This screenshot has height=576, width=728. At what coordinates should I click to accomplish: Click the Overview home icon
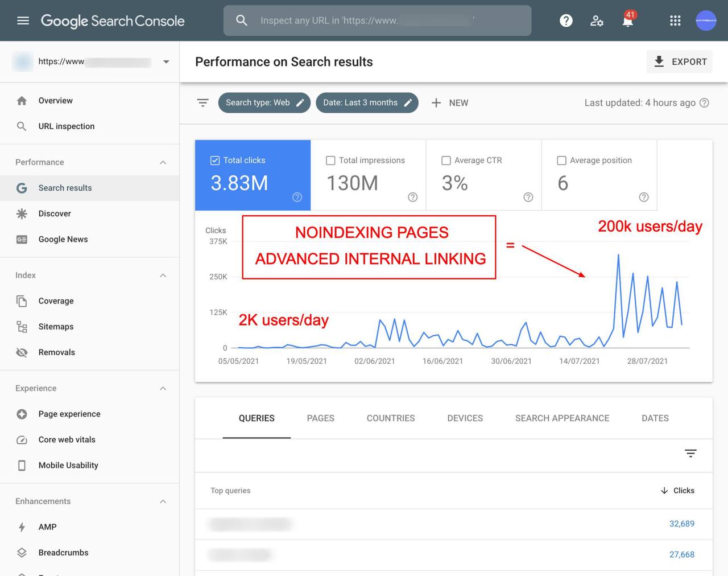(22, 101)
